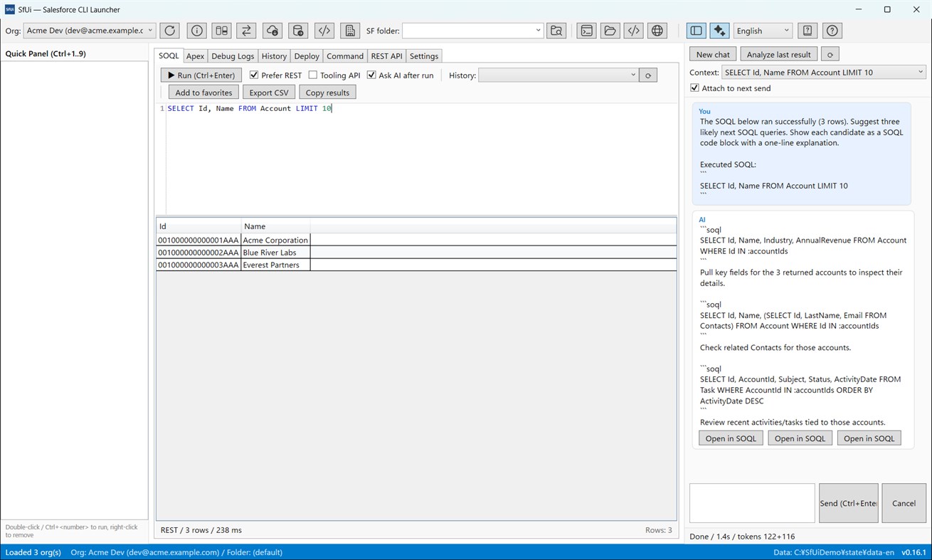Click the database cylinder icon in toolbar

[299, 31]
